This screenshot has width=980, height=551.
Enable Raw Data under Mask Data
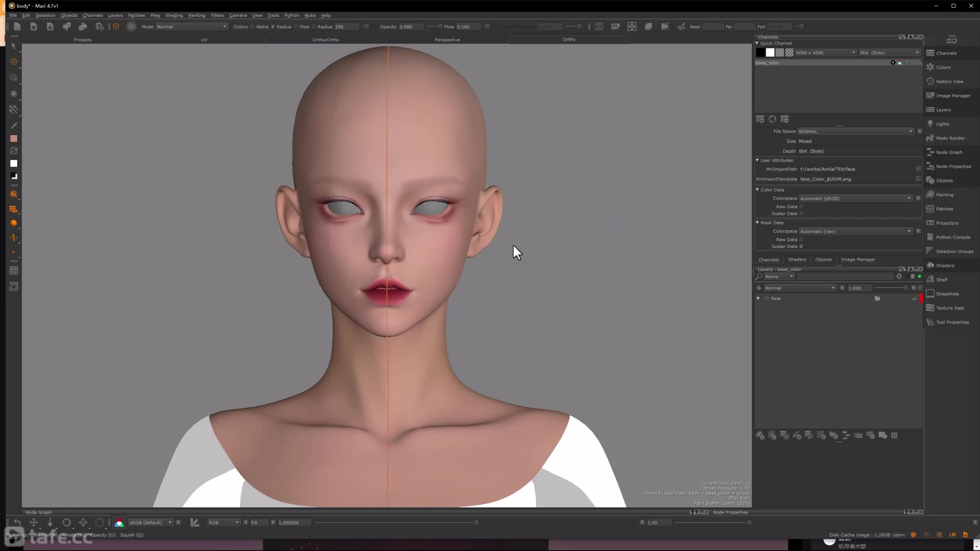[801, 240]
